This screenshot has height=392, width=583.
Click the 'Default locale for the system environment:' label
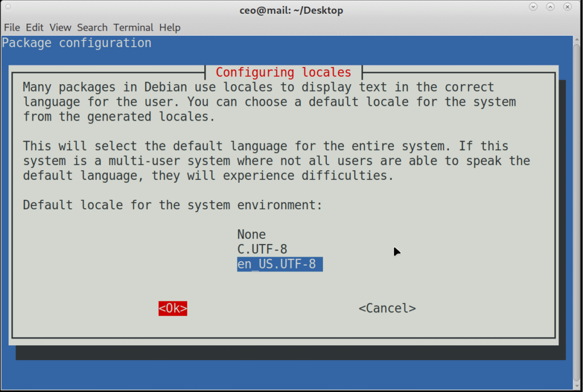tap(173, 205)
